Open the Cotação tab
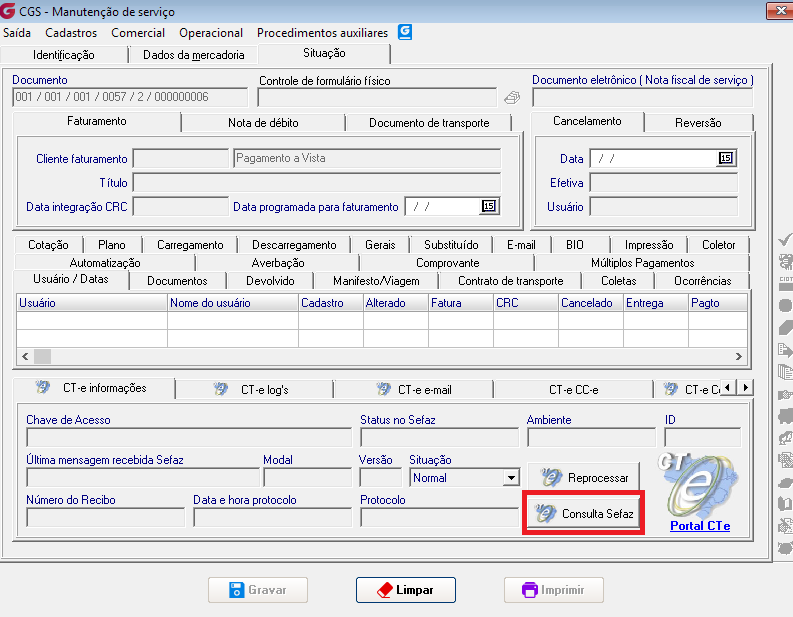This screenshot has height=617, width=793. click(48, 245)
